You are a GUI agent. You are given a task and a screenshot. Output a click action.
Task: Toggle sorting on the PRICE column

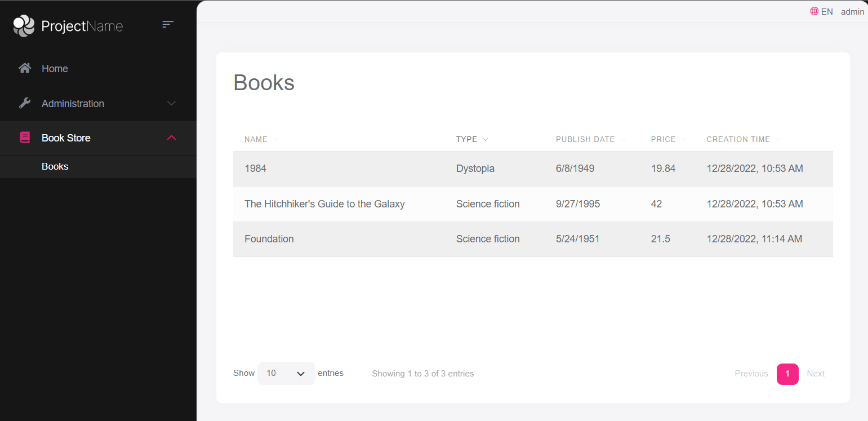pyautogui.click(x=684, y=139)
